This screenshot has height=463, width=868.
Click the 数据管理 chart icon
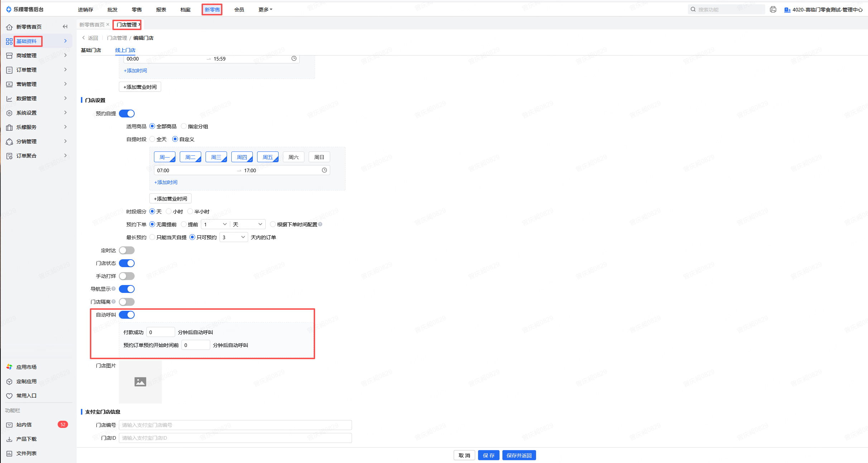coord(9,98)
